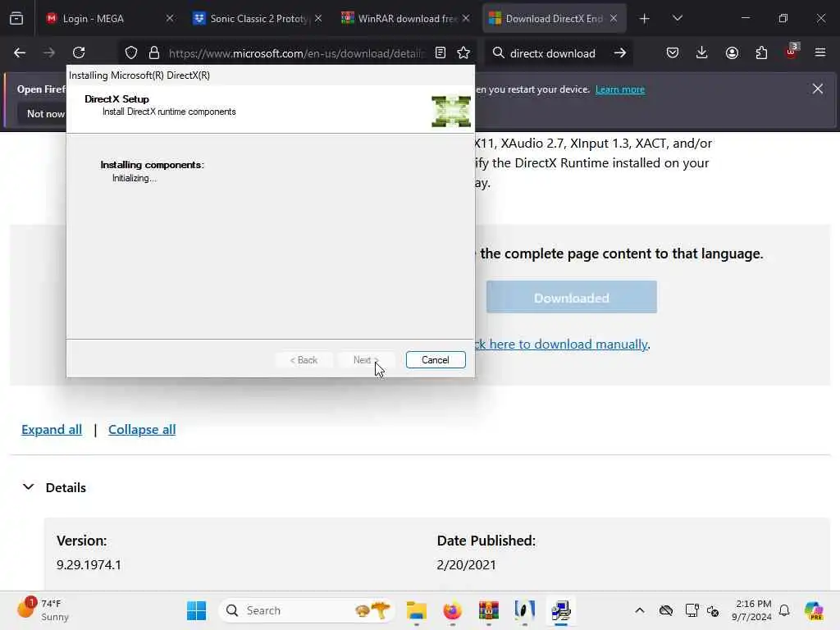840x630 pixels.
Task: Close the Sonic Classic 2 Prototype tab
Action: [x=318, y=19]
